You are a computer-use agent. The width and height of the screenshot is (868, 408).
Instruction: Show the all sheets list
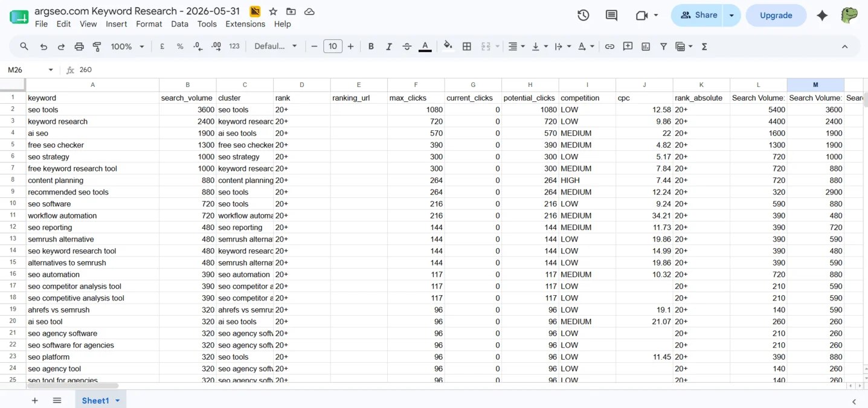(57, 401)
